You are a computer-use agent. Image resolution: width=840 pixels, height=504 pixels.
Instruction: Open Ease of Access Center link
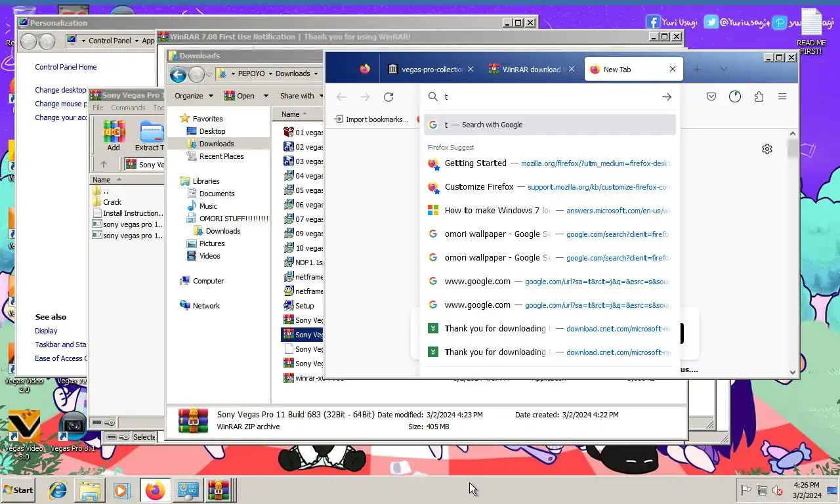pos(60,358)
